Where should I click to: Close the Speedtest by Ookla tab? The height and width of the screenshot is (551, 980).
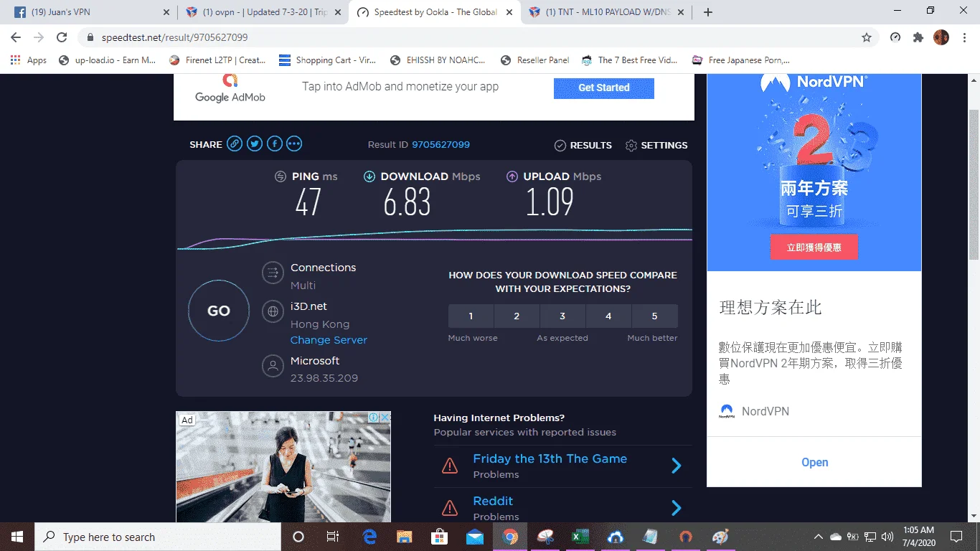click(509, 12)
